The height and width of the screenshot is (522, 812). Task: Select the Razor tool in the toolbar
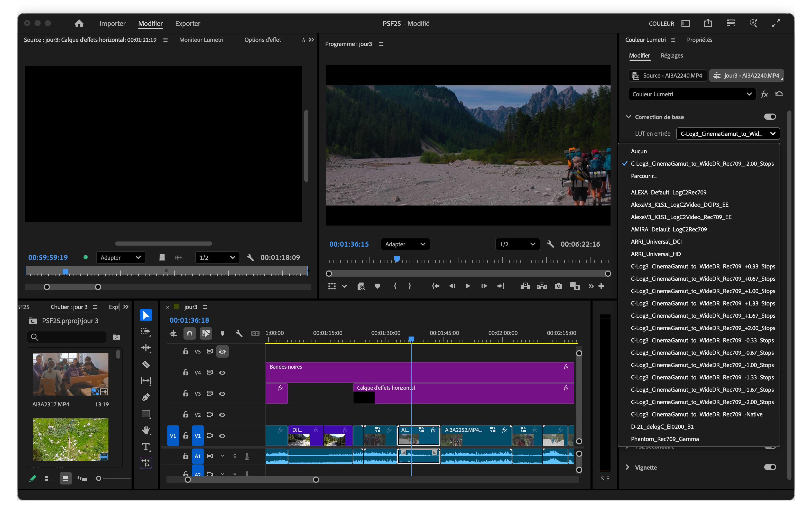tap(146, 365)
